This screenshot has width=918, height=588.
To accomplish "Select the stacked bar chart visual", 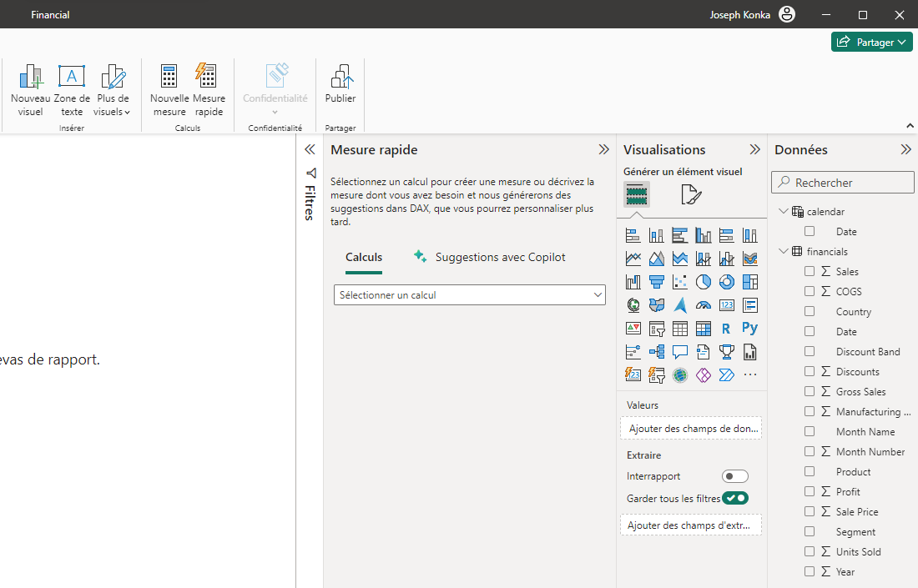I will [x=633, y=235].
